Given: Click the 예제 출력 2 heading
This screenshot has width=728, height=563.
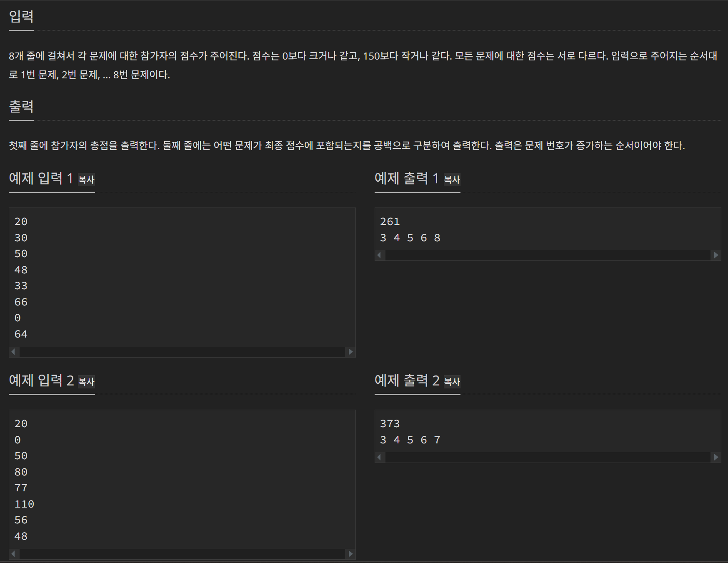Looking at the screenshot, I should click(407, 380).
